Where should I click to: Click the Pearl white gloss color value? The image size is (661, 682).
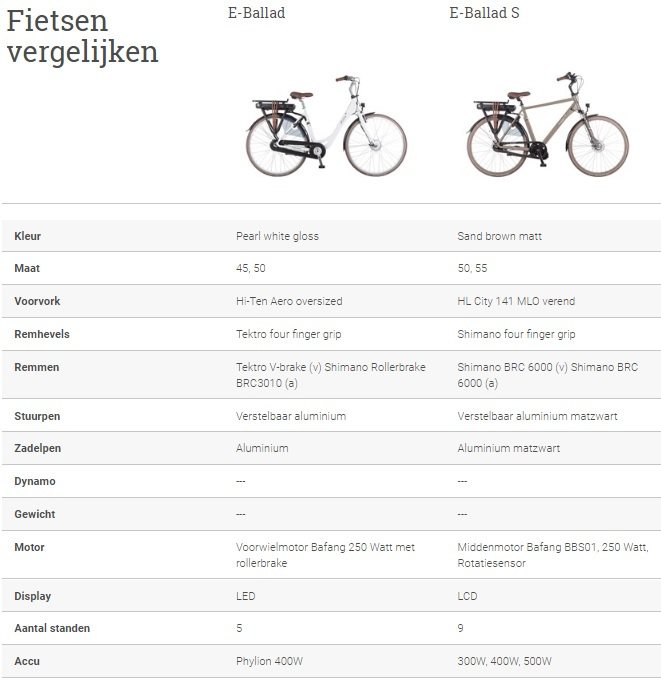277,236
